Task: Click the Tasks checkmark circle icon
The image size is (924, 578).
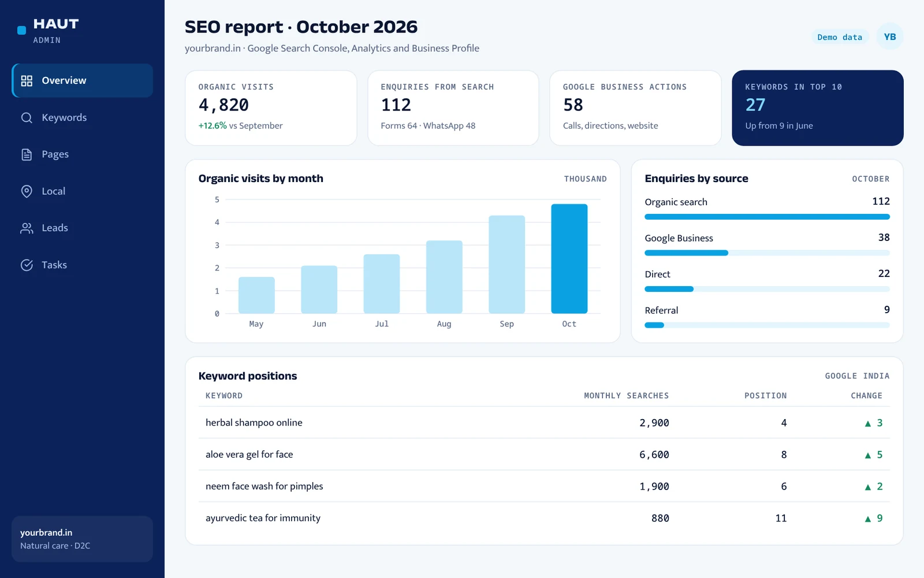Action: pyautogui.click(x=27, y=265)
